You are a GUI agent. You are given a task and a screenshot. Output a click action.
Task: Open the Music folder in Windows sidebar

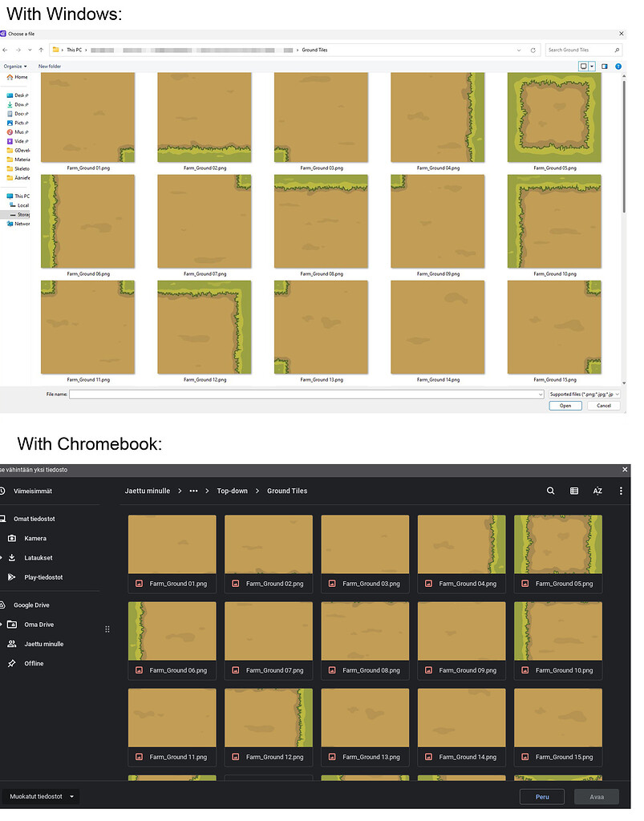(x=22, y=132)
